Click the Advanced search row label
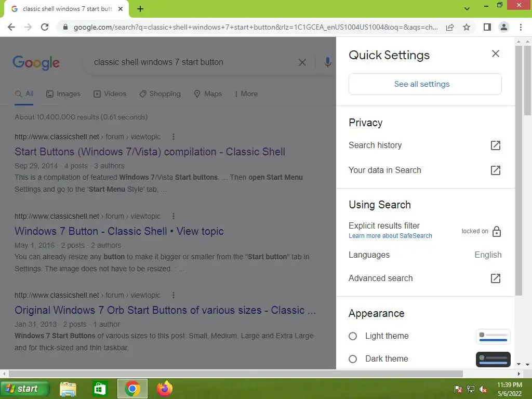Viewport: 532px width, 399px height. point(381,278)
